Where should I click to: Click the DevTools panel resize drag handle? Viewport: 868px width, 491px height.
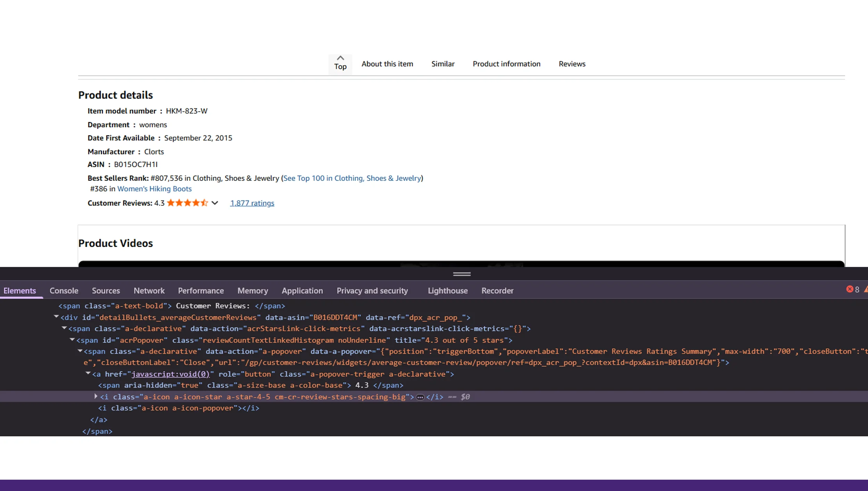click(x=462, y=274)
